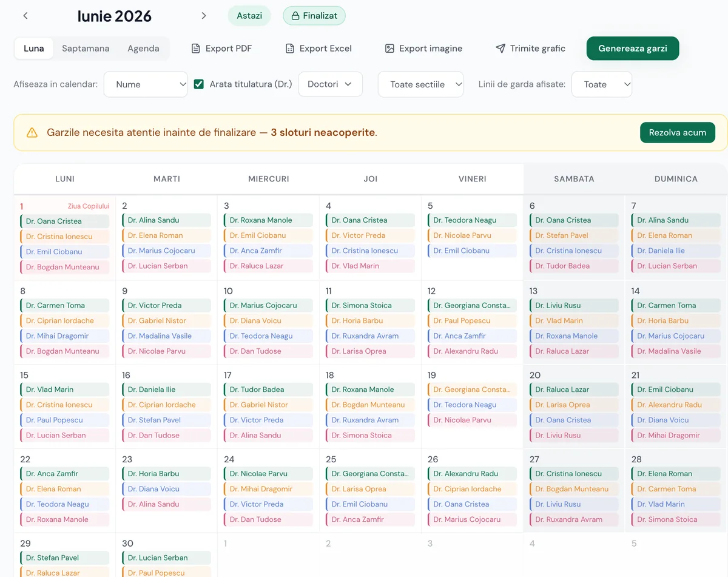Viewport: 728px width, 577px height.
Task: Select Dr. Oana Cristea on June 1
Action: pyautogui.click(x=64, y=221)
